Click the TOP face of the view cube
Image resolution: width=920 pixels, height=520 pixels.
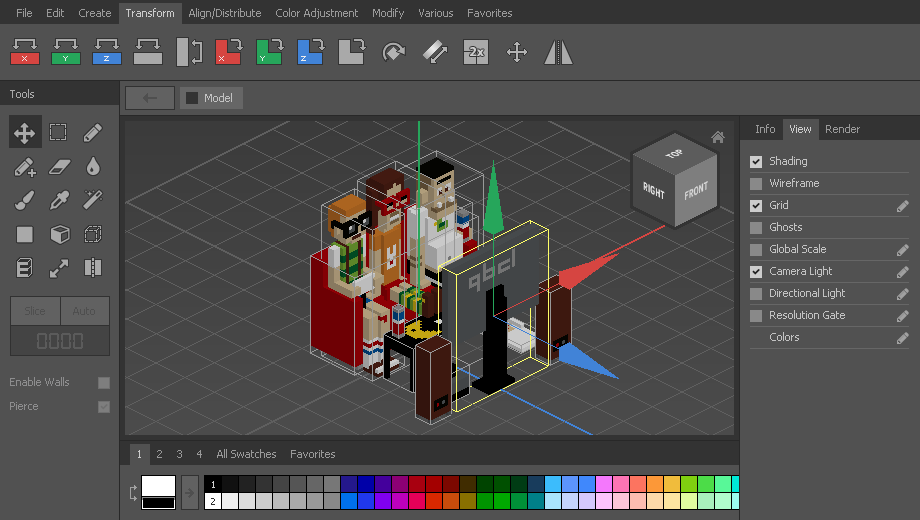[x=675, y=154]
